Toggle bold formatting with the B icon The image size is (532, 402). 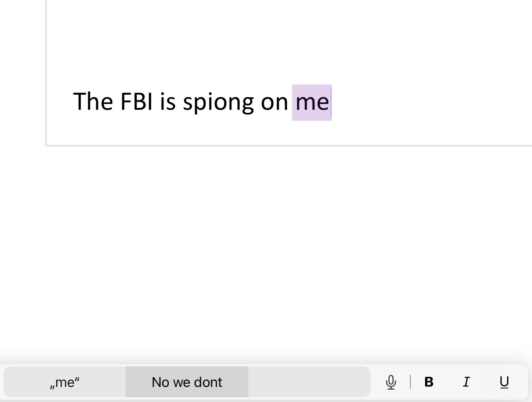pos(429,382)
